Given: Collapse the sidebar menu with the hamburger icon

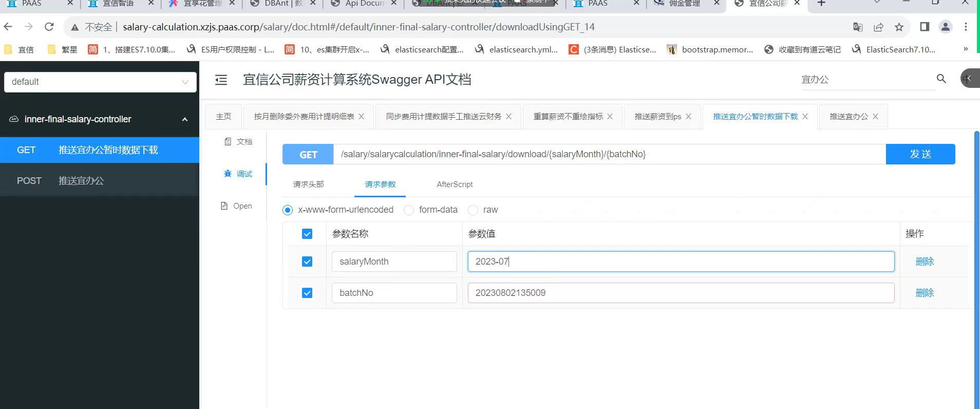Looking at the screenshot, I should 221,80.
